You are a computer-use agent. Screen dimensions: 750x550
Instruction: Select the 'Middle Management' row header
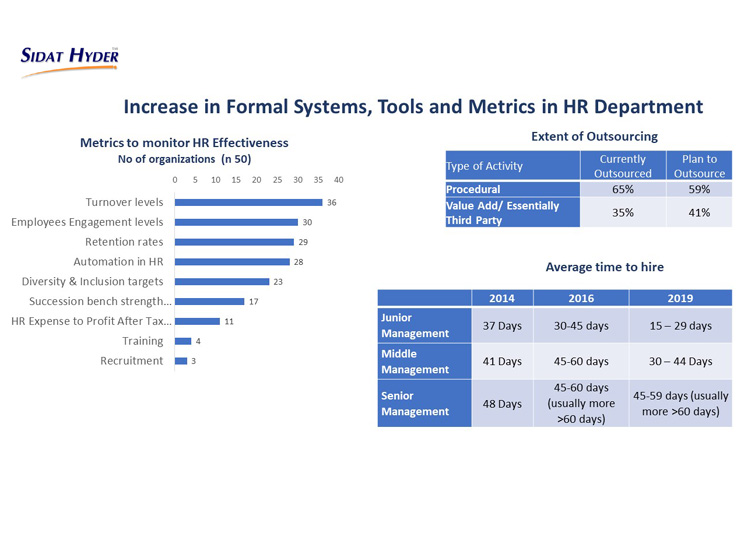[x=424, y=362]
